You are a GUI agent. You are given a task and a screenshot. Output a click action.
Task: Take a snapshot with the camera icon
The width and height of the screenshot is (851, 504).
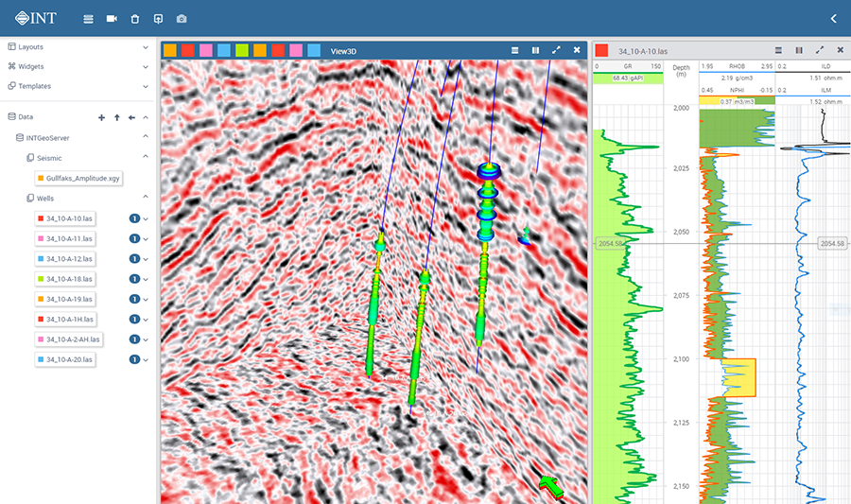[182, 19]
